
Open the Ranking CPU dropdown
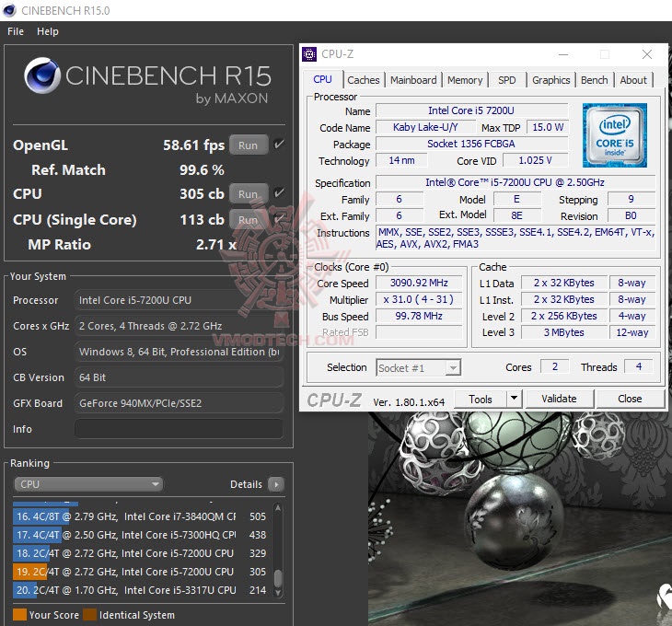[88, 484]
